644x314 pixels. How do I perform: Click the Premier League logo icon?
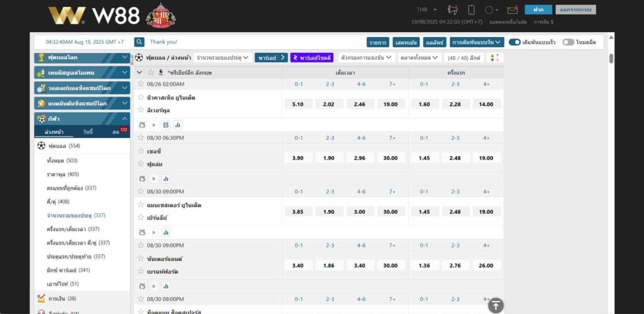pos(161,72)
